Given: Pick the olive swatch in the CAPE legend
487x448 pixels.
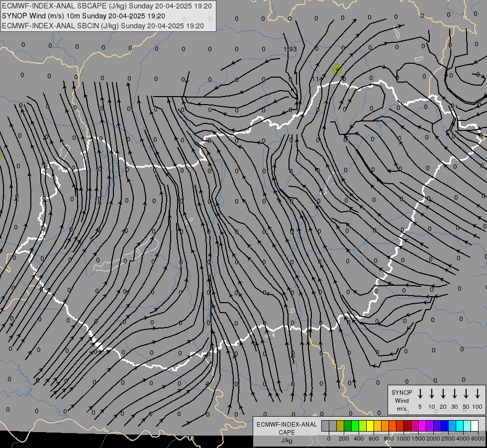Looking at the screenshot, I should tap(340, 426).
